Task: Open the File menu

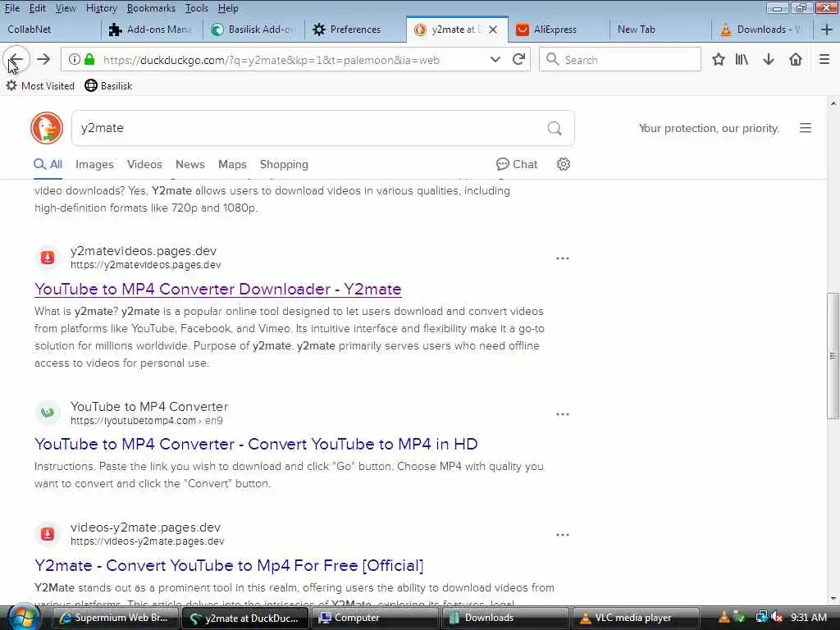Action: 11,8
